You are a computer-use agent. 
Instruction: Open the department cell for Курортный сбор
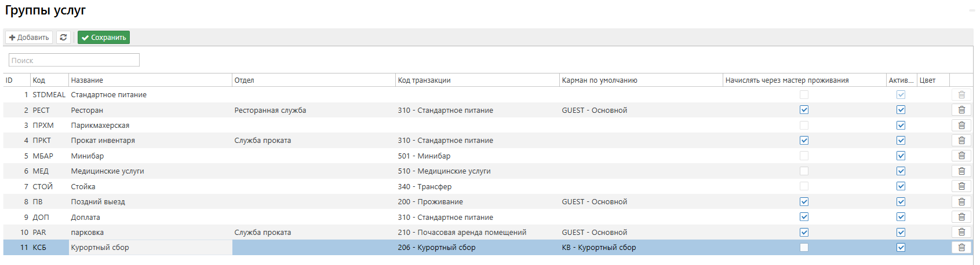313,248
